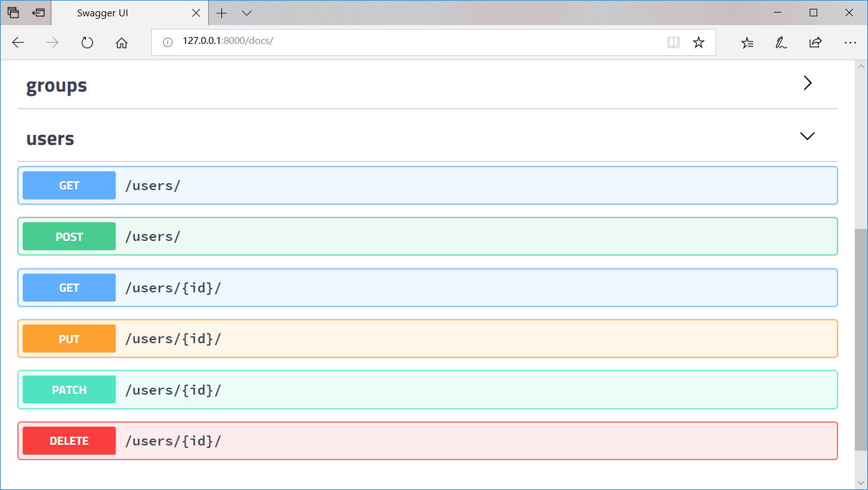Show site information icon in address bar
The width and height of the screenshot is (868, 490).
tap(167, 43)
